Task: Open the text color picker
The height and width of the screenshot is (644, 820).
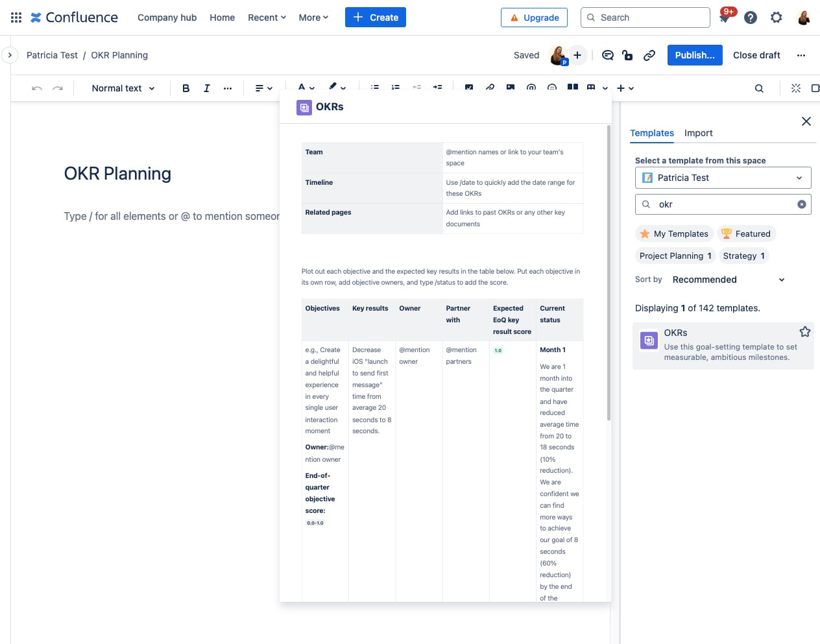Action: 306,88
